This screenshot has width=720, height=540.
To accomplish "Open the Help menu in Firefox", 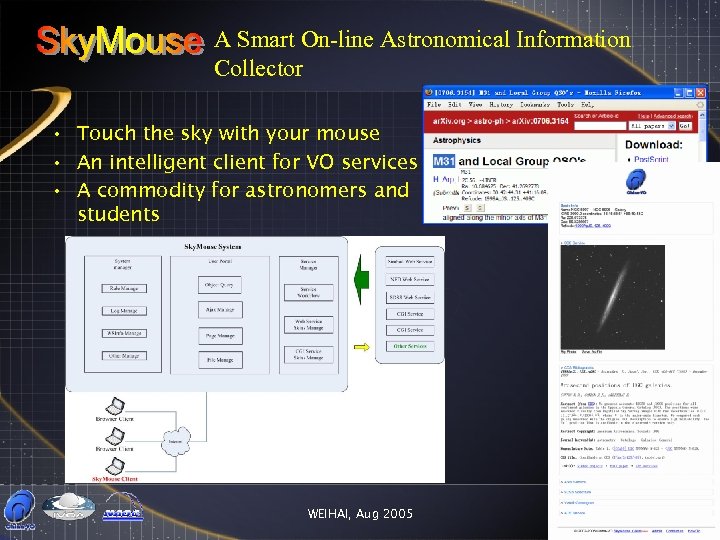I will coord(587,105).
